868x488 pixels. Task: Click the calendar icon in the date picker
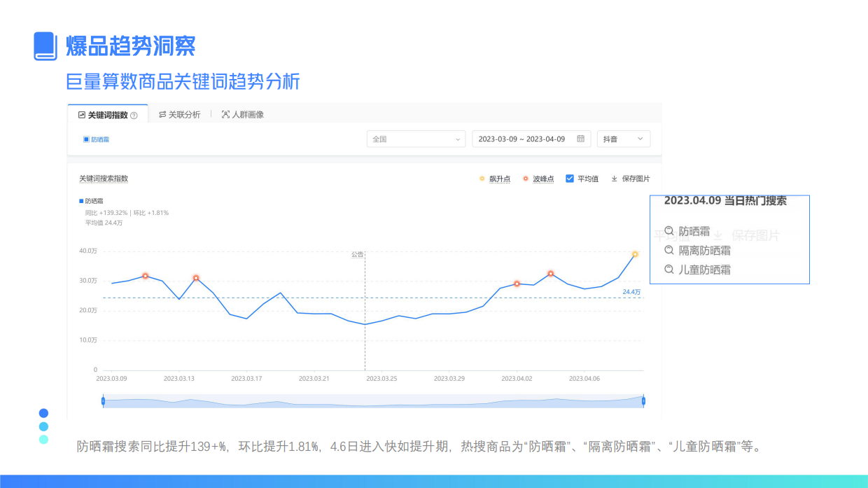[580, 139]
